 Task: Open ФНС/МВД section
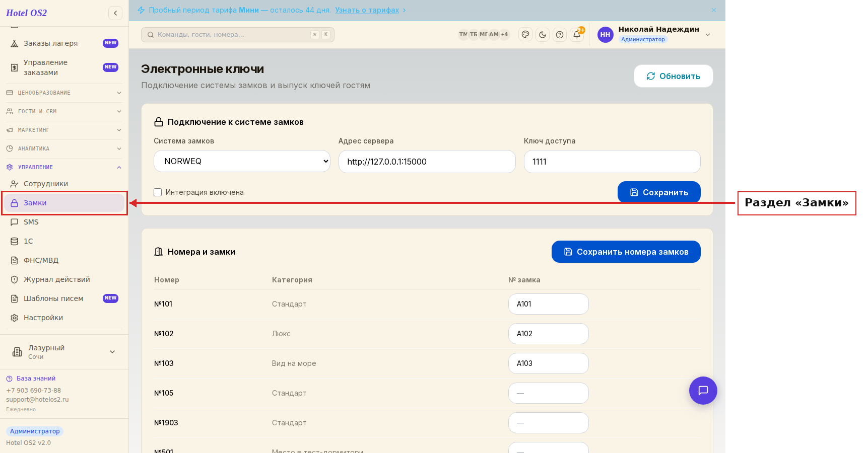64,260
